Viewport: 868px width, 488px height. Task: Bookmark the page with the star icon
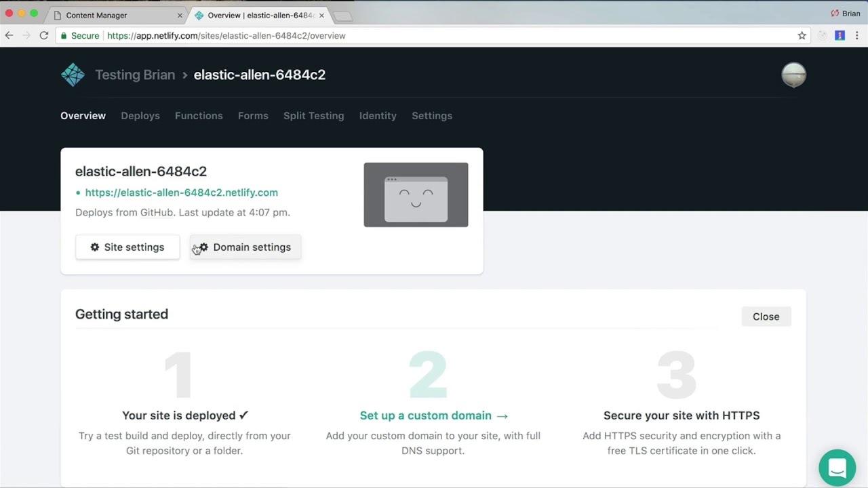(802, 35)
